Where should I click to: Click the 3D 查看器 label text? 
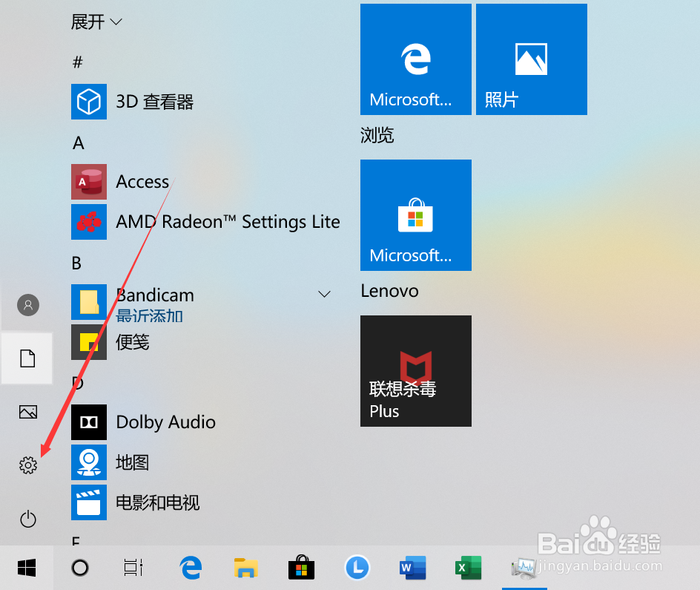click(x=154, y=102)
